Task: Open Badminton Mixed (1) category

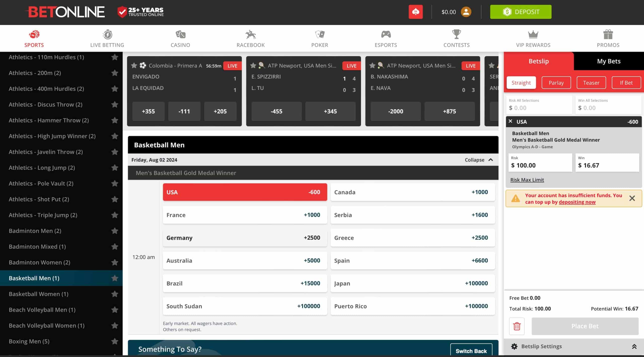Action: tap(37, 247)
